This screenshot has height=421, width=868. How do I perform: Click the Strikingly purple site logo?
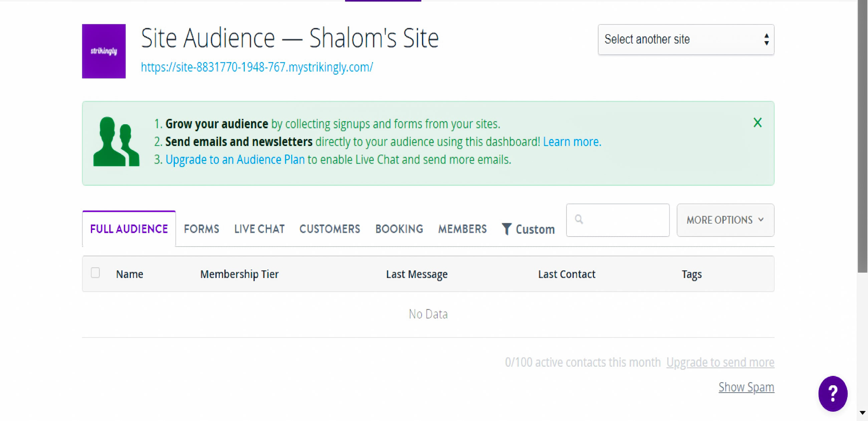click(104, 51)
